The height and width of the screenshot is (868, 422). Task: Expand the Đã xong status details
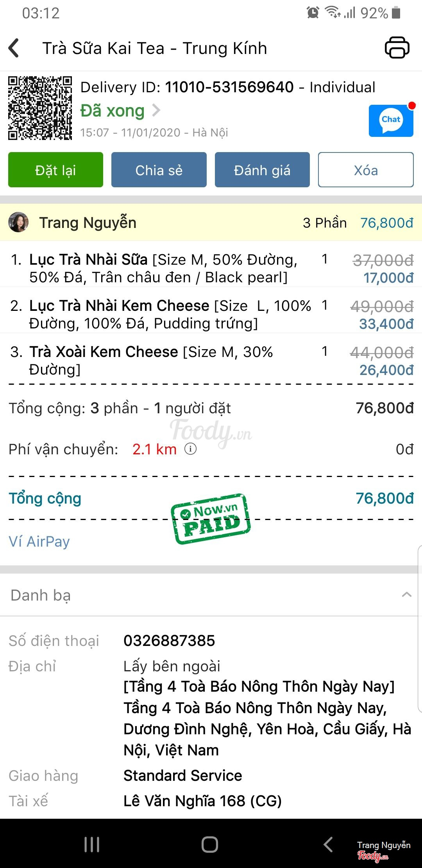(120, 111)
